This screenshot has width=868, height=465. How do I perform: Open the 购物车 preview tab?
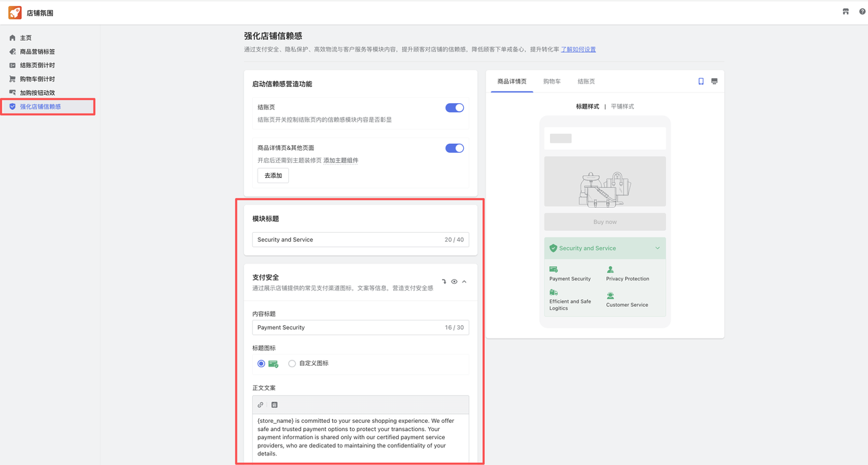(x=551, y=81)
